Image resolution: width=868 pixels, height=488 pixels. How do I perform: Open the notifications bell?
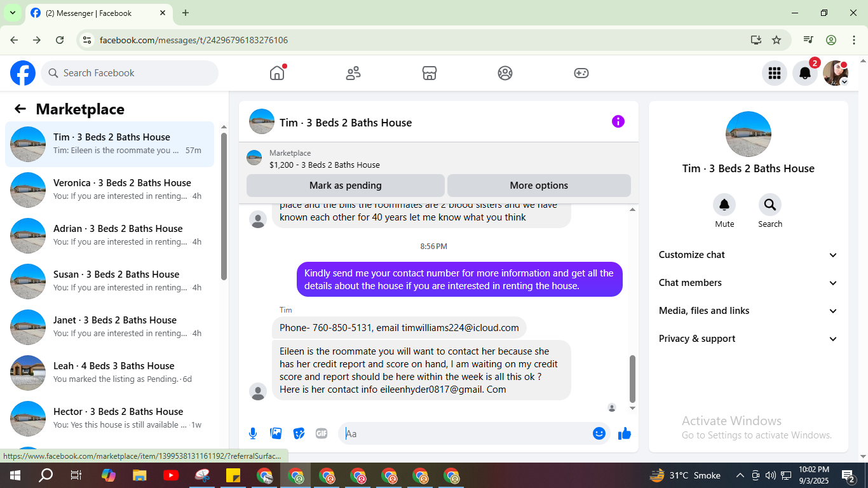[x=805, y=73]
